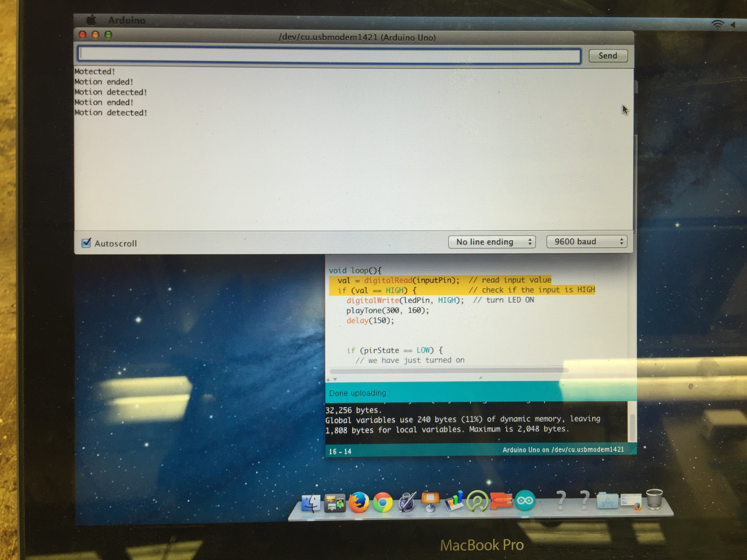Launch Google Chrome from the Dock

point(383,503)
